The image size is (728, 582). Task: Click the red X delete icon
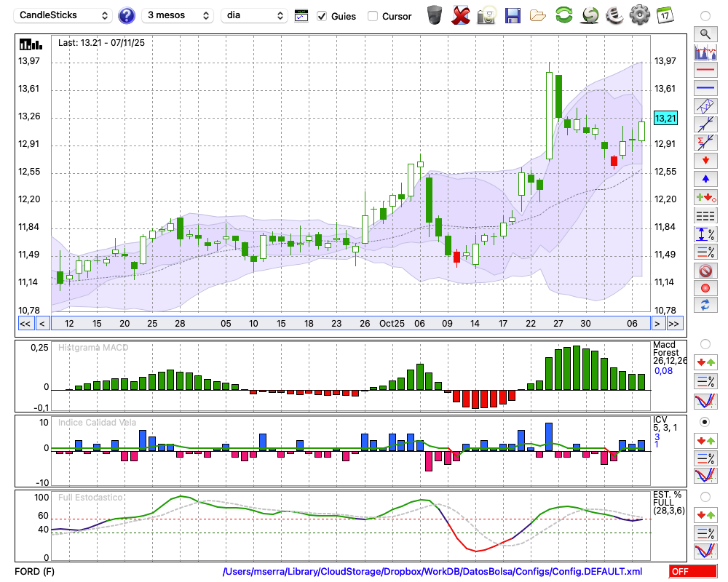461,15
